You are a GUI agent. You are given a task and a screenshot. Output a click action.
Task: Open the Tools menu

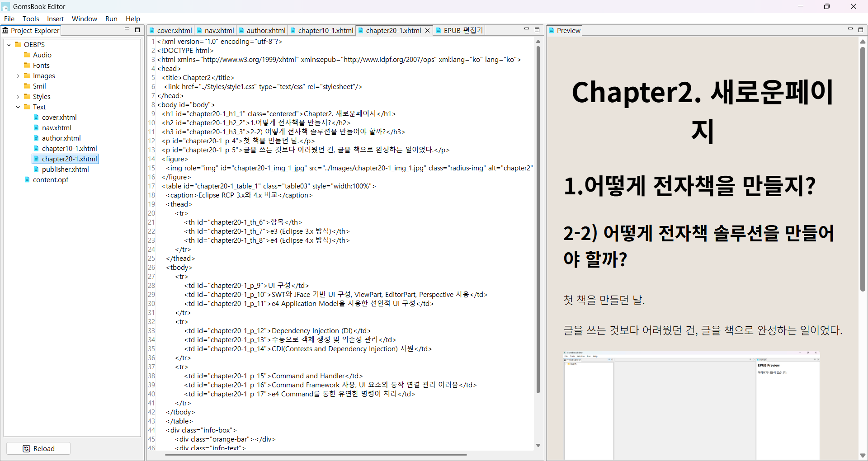31,19
